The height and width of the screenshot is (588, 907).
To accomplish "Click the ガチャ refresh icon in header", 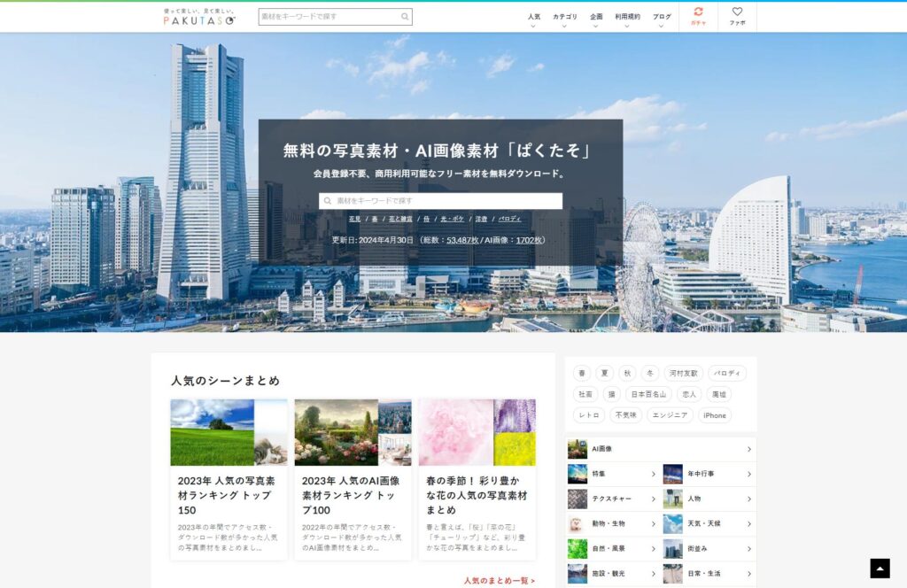I will pyautogui.click(x=698, y=12).
